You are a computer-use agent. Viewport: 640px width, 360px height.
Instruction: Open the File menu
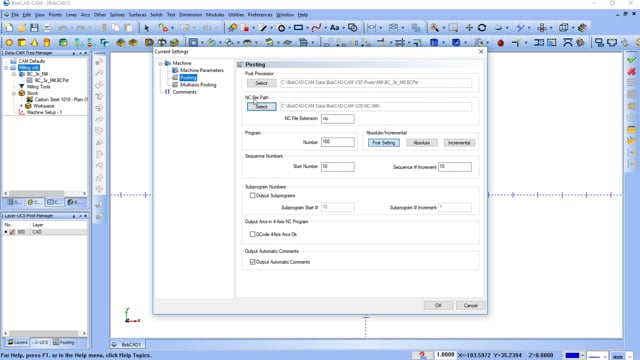pos(15,15)
